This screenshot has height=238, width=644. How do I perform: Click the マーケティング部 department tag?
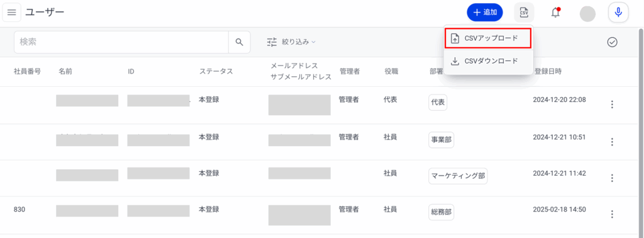tap(458, 176)
